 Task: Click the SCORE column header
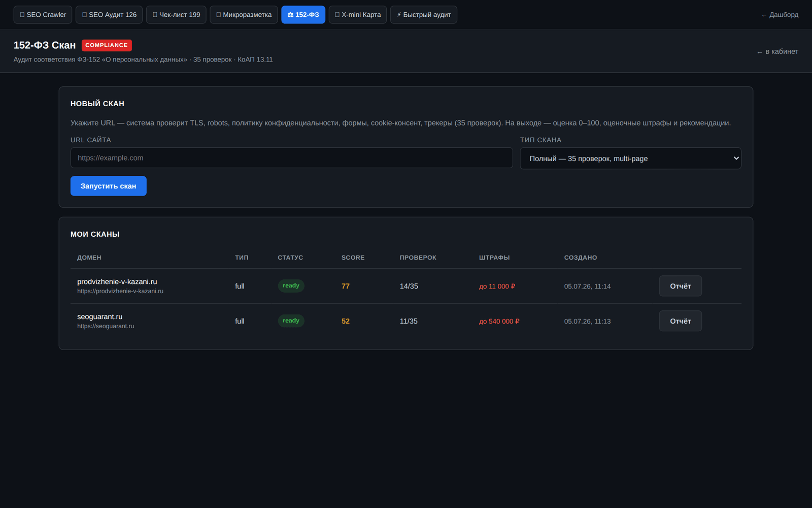(353, 258)
